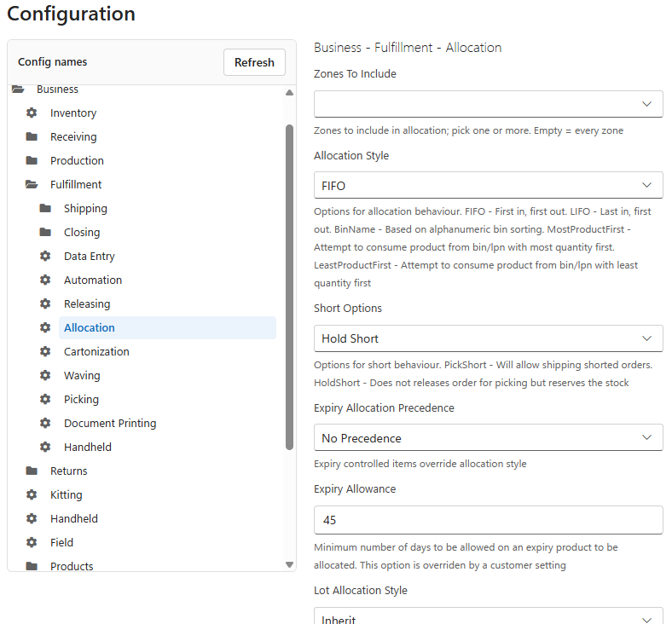Image resolution: width=672 pixels, height=624 pixels.
Task: Open the Data Entry config
Action: tap(90, 256)
